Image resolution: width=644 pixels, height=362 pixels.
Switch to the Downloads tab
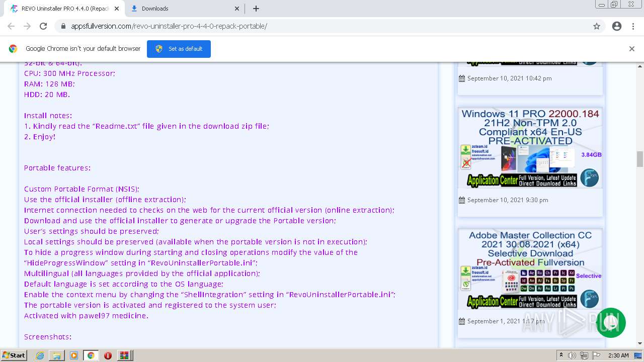[x=185, y=9]
